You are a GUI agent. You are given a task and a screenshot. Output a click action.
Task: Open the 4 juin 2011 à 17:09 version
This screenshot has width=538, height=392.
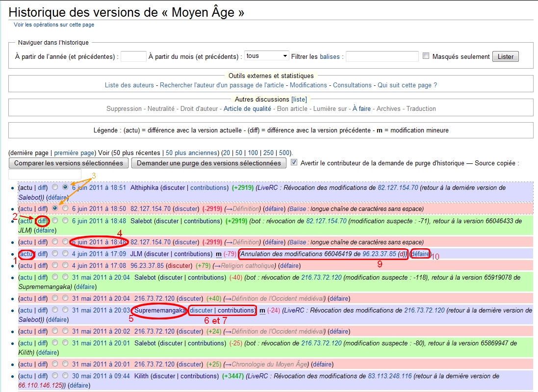pos(99,254)
